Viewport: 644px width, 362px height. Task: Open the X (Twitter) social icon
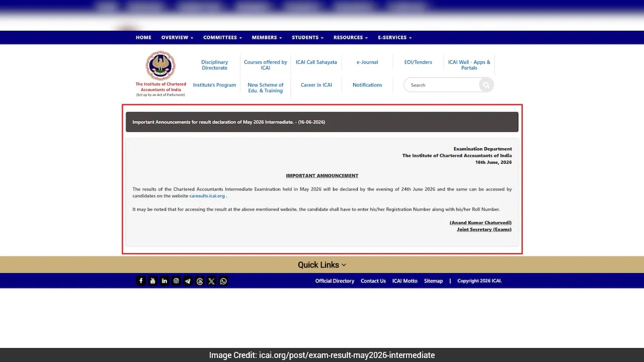coord(211,281)
